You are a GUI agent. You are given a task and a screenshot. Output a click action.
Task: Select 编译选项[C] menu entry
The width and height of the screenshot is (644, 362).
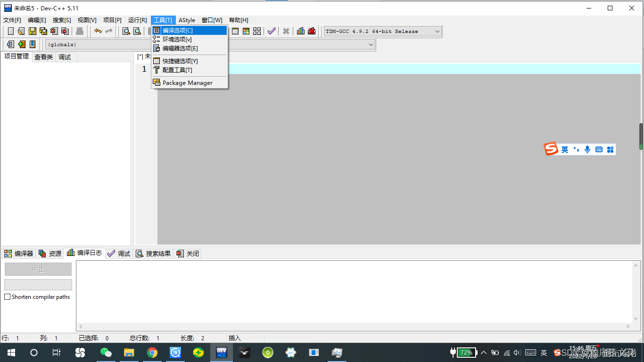point(190,30)
